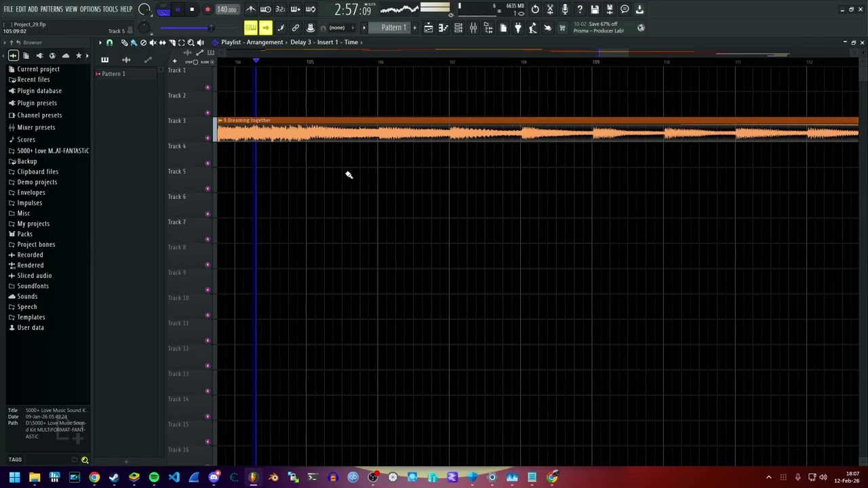The image size is (868, 488).
Task: Open the stamp tool in the top toolbar
Action: (x=311, y=28)
